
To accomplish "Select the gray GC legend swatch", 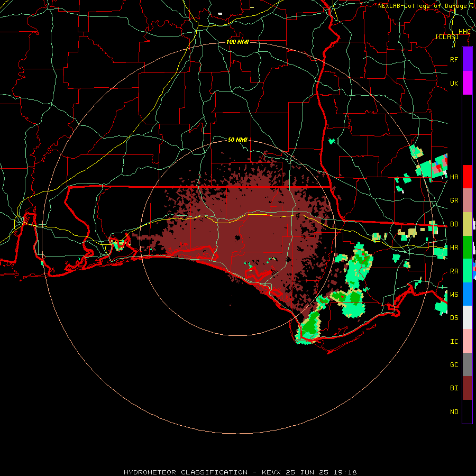I will point(467,364).
